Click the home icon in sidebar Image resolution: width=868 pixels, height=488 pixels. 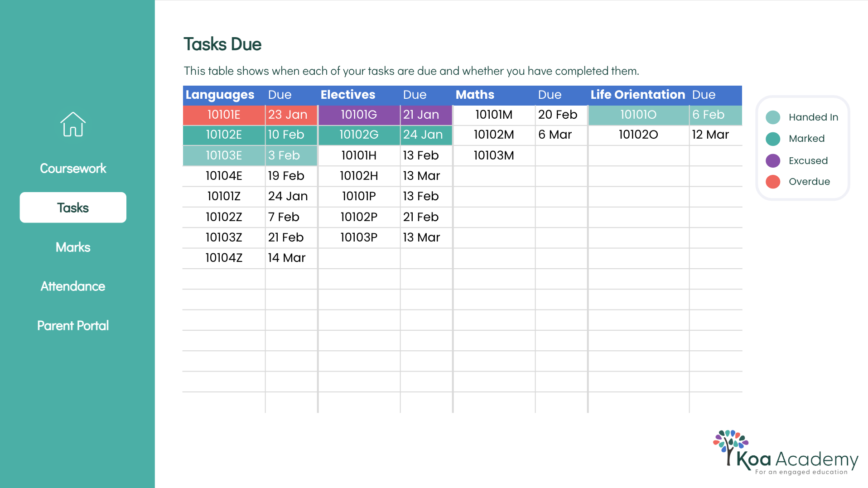pyautogui.click(x=73, y=124)
